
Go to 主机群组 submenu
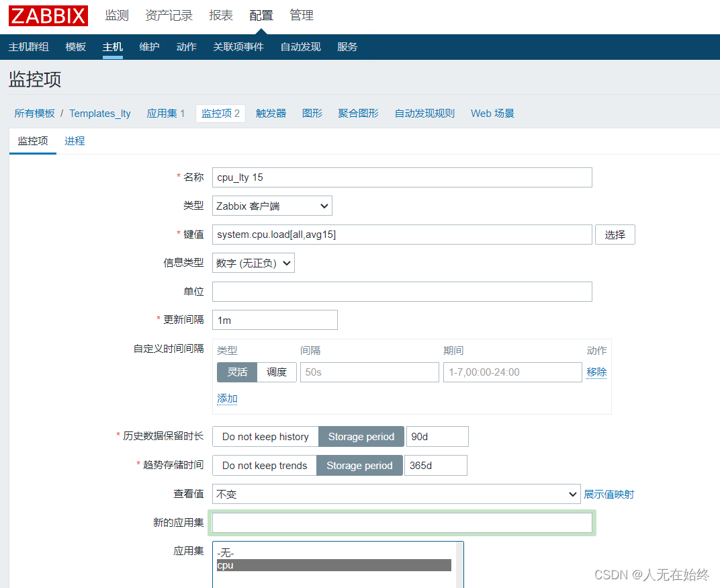click(x=28, y=47)
